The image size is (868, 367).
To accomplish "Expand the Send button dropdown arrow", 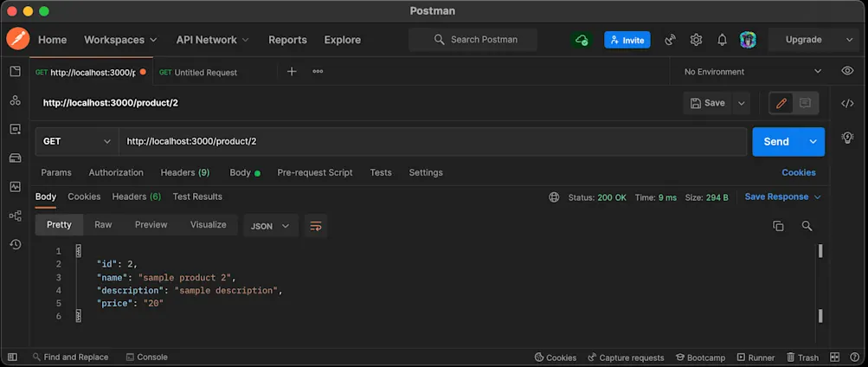I will tap(813, 142).
